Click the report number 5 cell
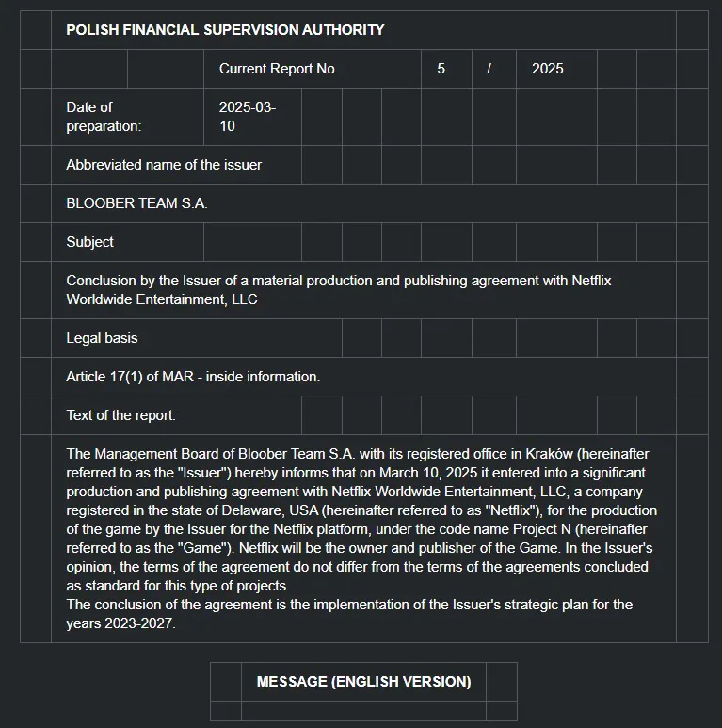722x728 pixels. pos(446,69)
